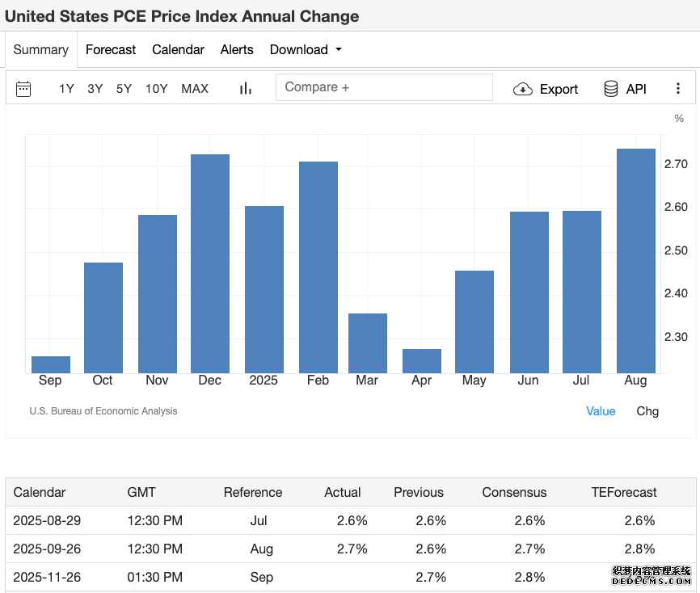Open the three-dot more options menu
The image size is (700, 593).
pyautogui.click(x=677, y=88)
